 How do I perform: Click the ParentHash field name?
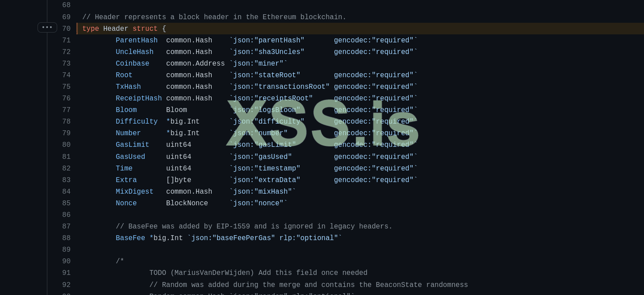pyautogui.click(x=137, y=41)
